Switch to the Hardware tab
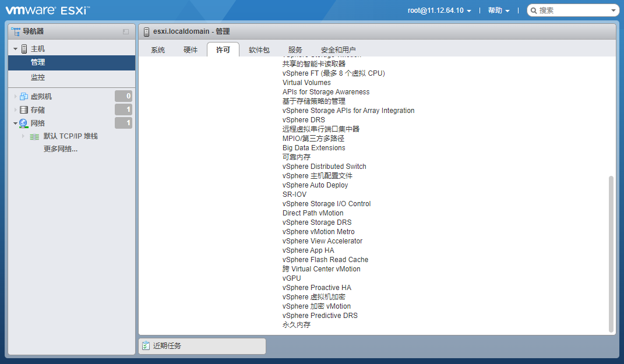 tap(191, 50)
